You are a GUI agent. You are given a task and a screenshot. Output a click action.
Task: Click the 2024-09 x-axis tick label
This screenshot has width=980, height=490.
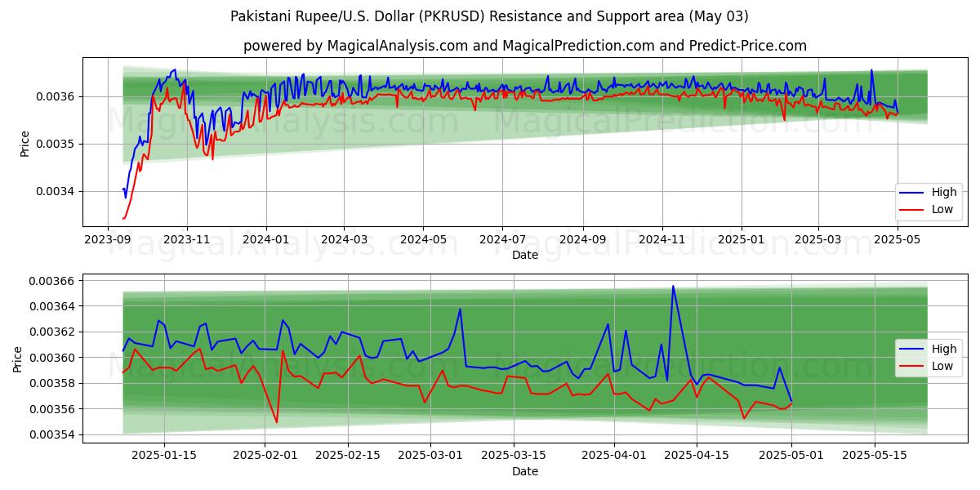tap(582, 238)
